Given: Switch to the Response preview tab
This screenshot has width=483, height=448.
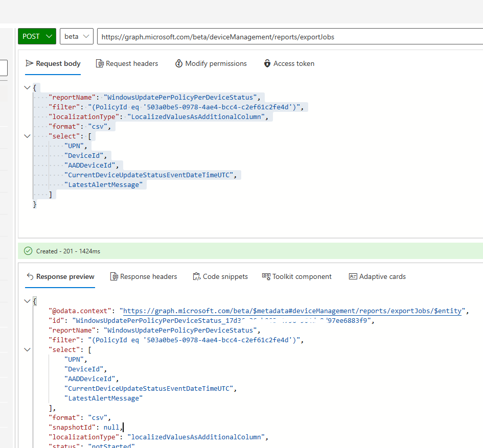Looking at the screenshot, I should (x=60, y=277).
